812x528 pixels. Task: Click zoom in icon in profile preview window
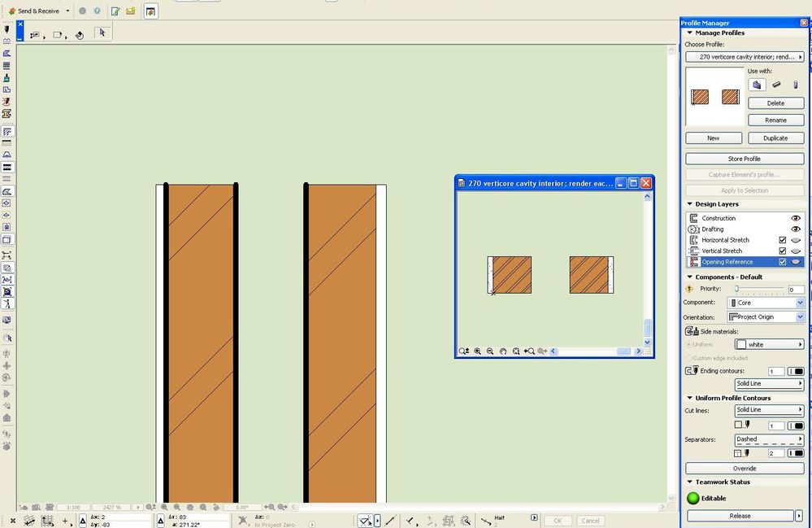tap(477, 351)
